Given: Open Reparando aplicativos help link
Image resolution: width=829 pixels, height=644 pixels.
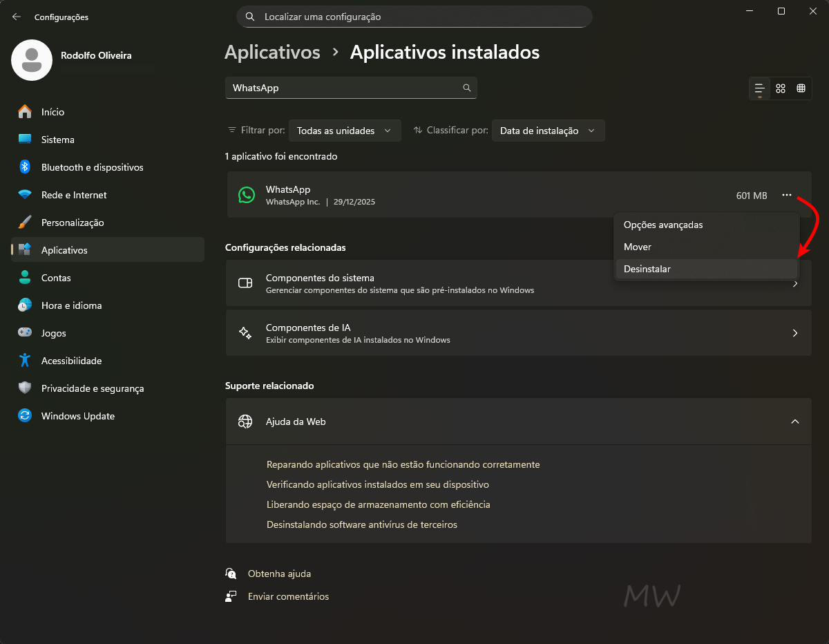Looking at the screenshot, I should pos(403,464).
